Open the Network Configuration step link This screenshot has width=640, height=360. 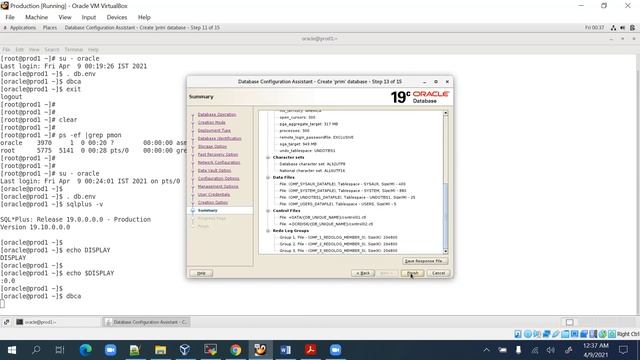(219, 162)
